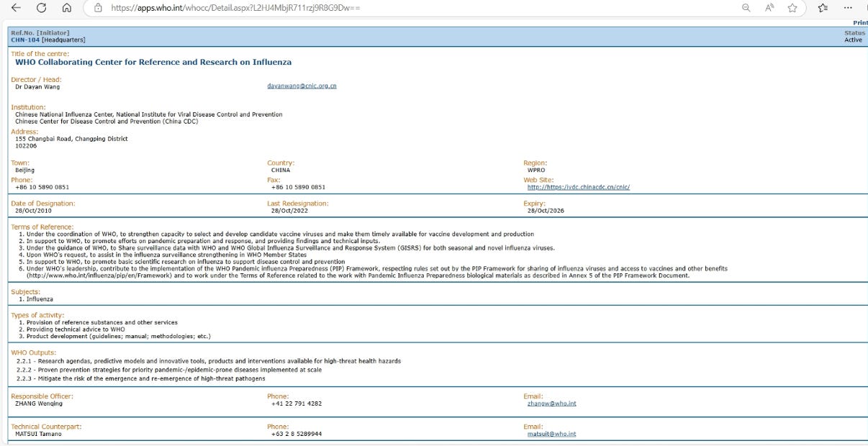Click the director name Dr Dayan Wang
868x446 pixels.
click(x=37, y=86)
